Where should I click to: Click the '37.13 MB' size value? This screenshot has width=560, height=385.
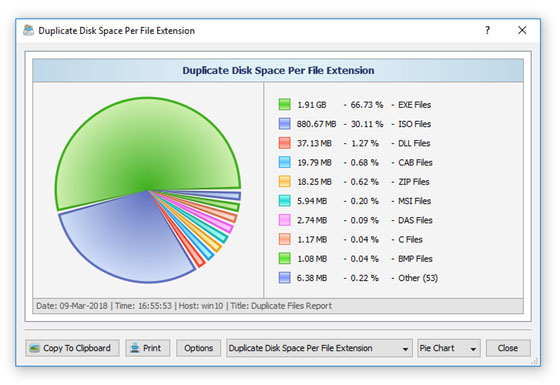tap(314, 143)
